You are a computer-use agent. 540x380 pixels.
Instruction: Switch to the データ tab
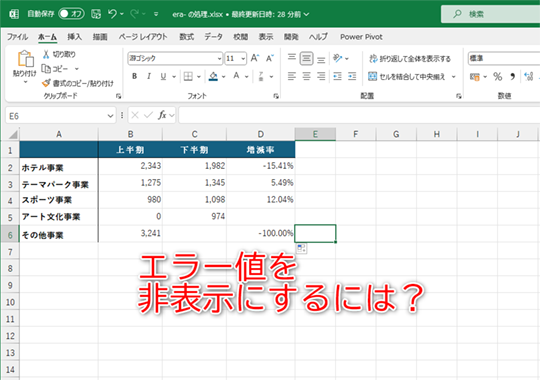coord(214,37)
